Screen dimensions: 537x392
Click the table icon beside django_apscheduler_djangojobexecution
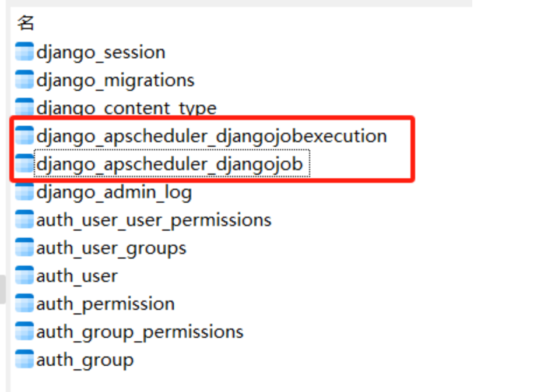click(x=24, y=136)
